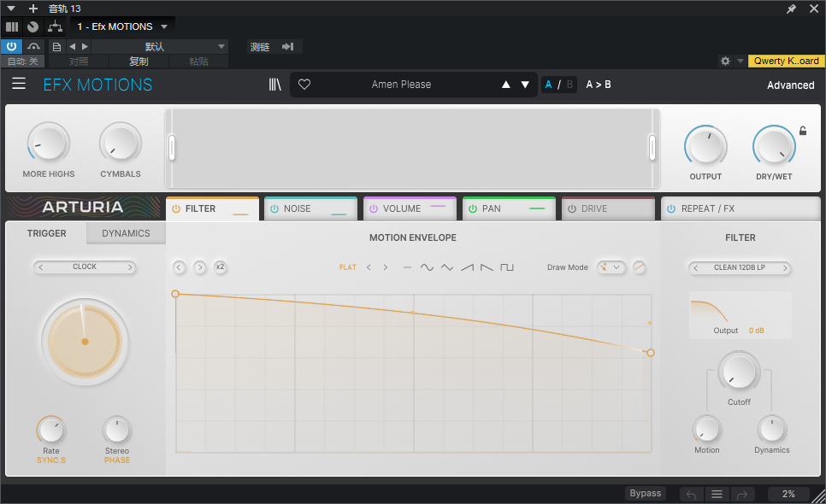This screenshot has width=826, height=504.
Task: Click the Amen Please preset name
Action: (x=401, y=85)
